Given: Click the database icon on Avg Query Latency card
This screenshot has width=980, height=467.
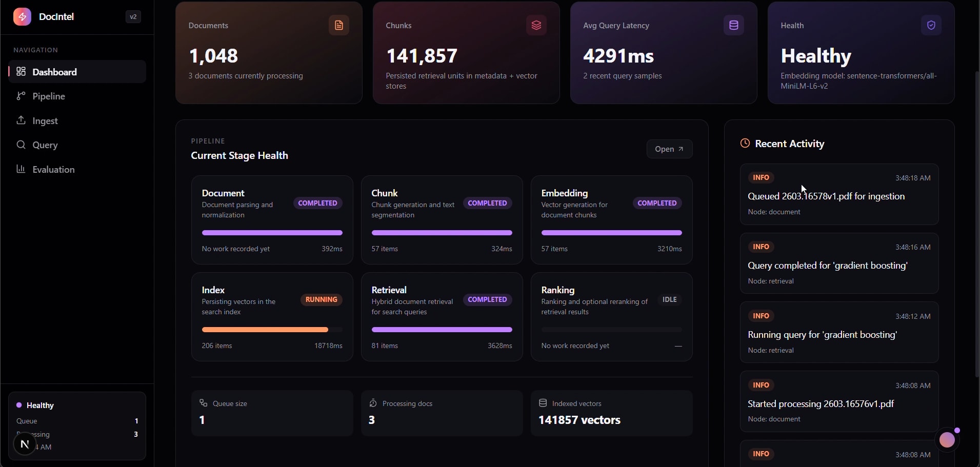Looking at the screenshot, I should [733, 25].
